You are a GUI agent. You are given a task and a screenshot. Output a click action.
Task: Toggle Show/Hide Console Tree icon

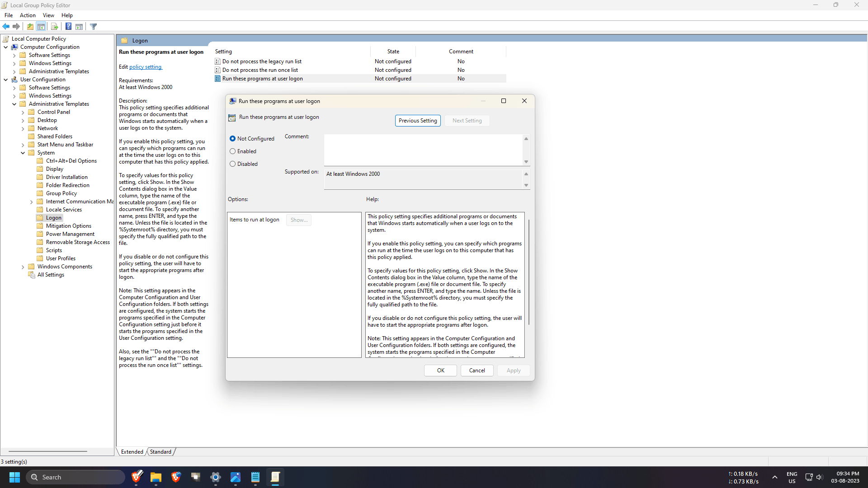41,27
